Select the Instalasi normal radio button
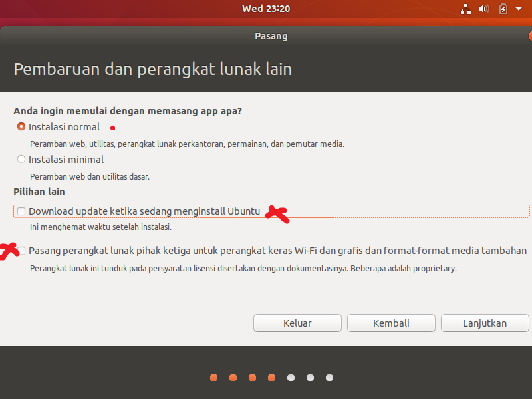Image resolution: width=532 pixels, height=399 pixels. 21,126
